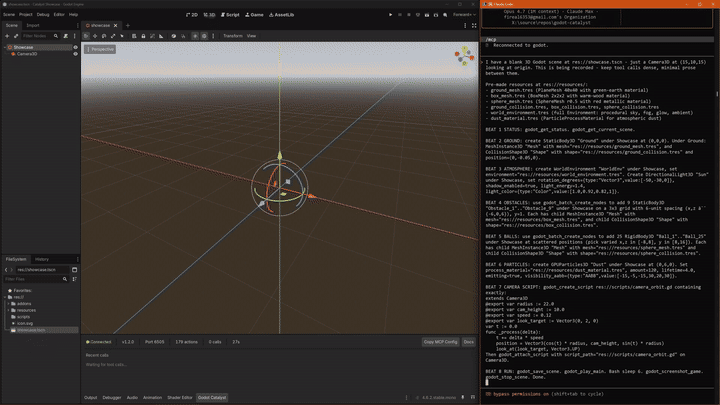Toggle Use Snap magnet button
Image resolution: width=720 pixels, height=405 pixels.
coord(183,36)
